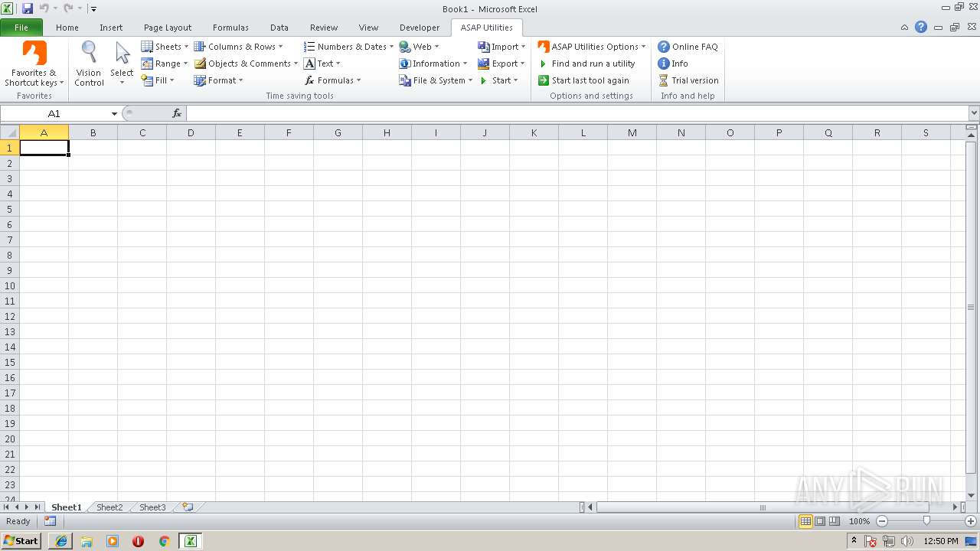Open the Import menu
This screenshot has width=980, height=551.
501,47
